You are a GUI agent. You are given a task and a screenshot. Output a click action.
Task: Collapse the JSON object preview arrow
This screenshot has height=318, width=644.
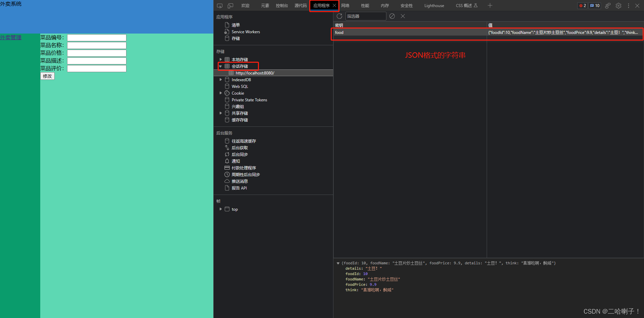tap(338, 263)
